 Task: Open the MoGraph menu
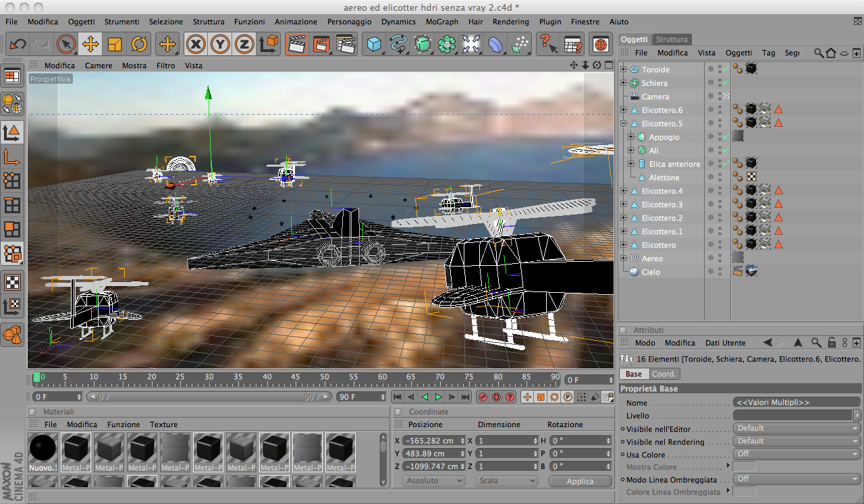(x=441, y=22)
